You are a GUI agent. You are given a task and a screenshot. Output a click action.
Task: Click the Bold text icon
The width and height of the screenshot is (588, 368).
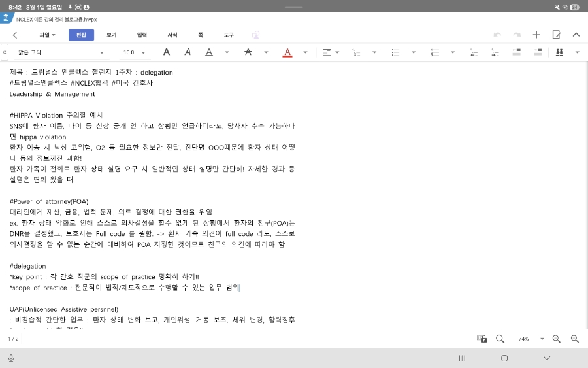(x=167, y=52)
